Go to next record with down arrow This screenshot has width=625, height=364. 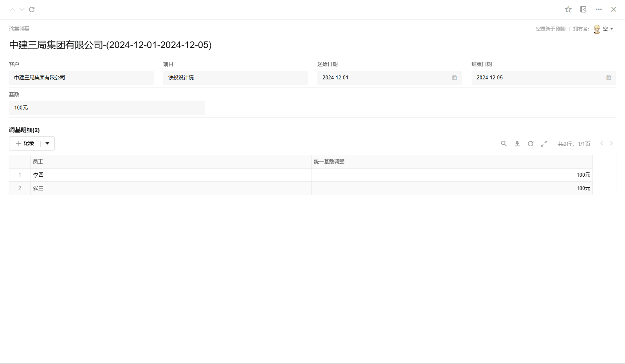click(x=22, y=9)
